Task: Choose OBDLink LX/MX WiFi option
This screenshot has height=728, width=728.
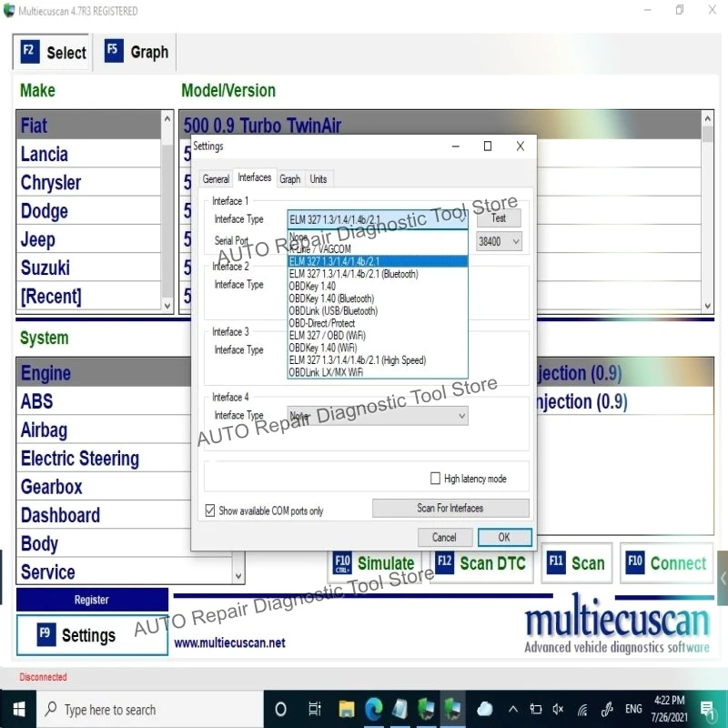Action: coord(378,372)
